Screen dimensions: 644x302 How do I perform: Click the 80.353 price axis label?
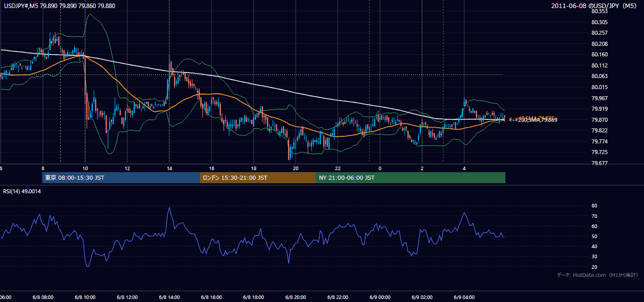tap(599, 11)
